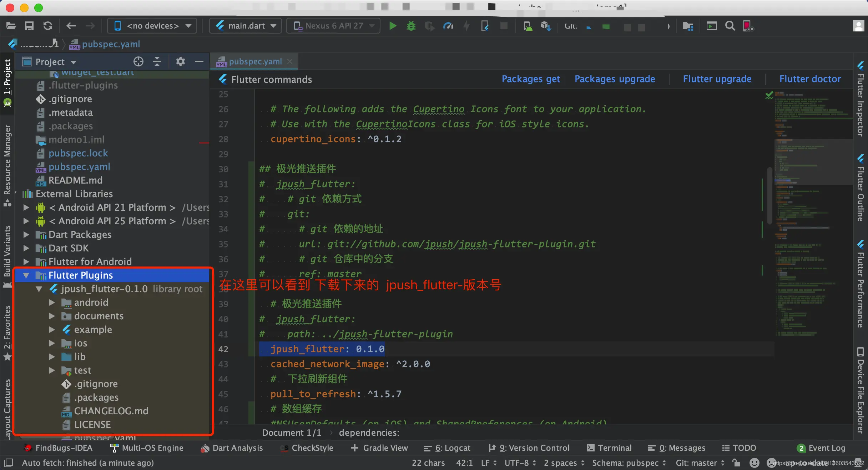Open the Terminal tool window tab
Image resolution: width=868 pixels, height=470 pixels.
[x=609, y=448]
